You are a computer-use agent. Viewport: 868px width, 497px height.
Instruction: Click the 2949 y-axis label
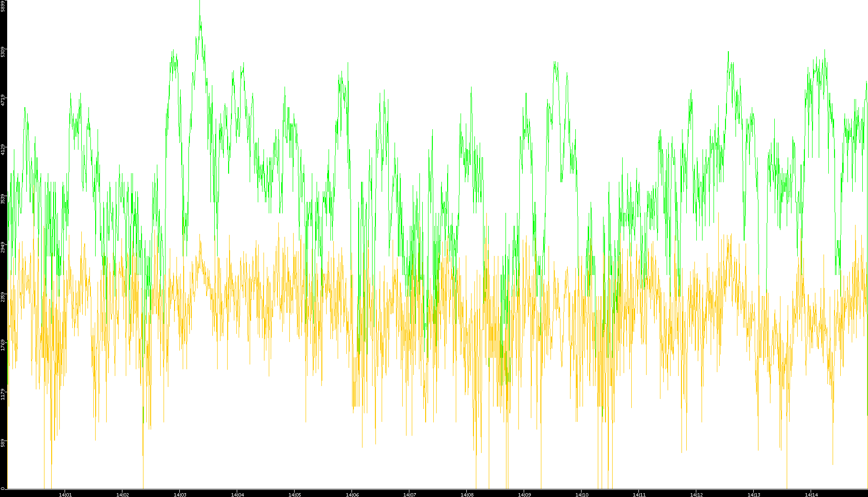pyautogui.click(x=3, y=248)
